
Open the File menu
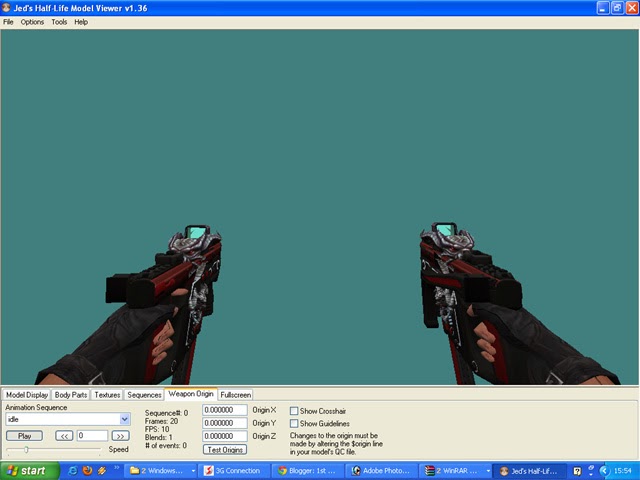8,22
